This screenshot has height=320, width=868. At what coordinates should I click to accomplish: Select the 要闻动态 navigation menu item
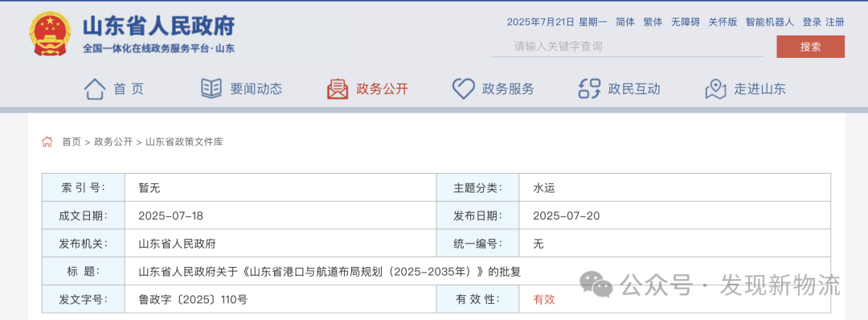(x=256, y=88)
